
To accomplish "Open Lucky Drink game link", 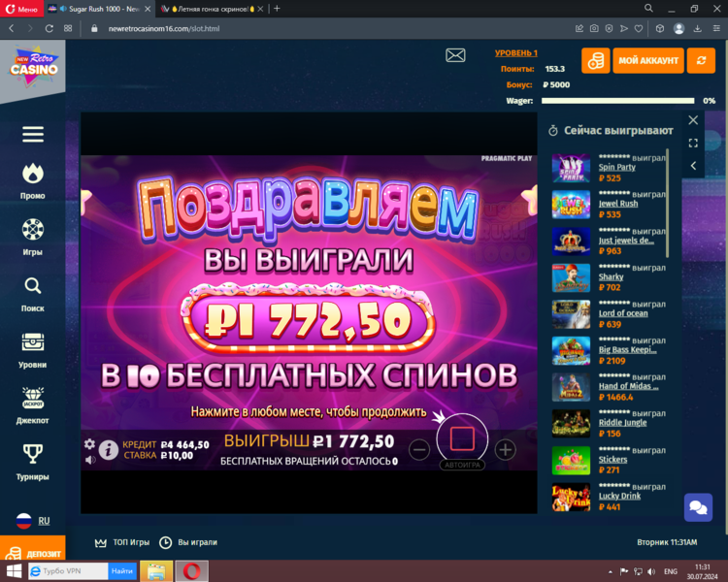I will (619, 496).
